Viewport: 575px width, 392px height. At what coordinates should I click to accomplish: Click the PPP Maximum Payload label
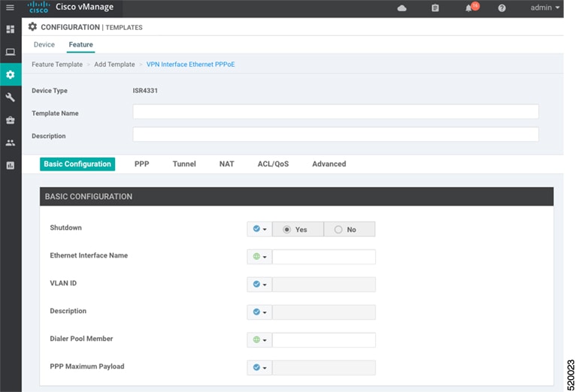(x=87, y=366)
